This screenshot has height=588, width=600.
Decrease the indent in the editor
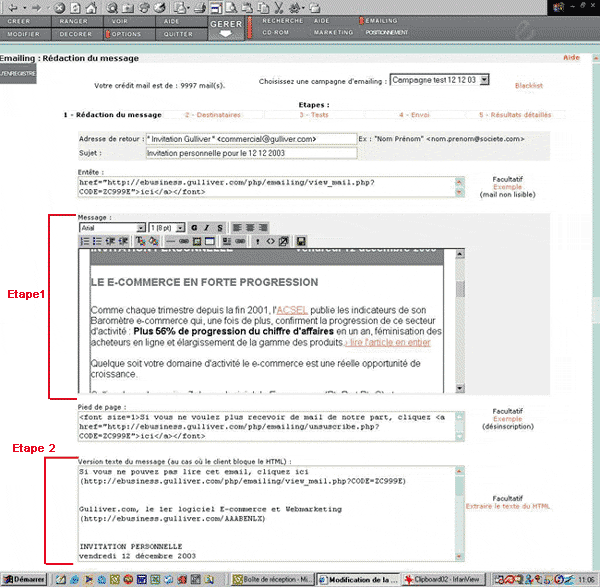pos(110,241)
